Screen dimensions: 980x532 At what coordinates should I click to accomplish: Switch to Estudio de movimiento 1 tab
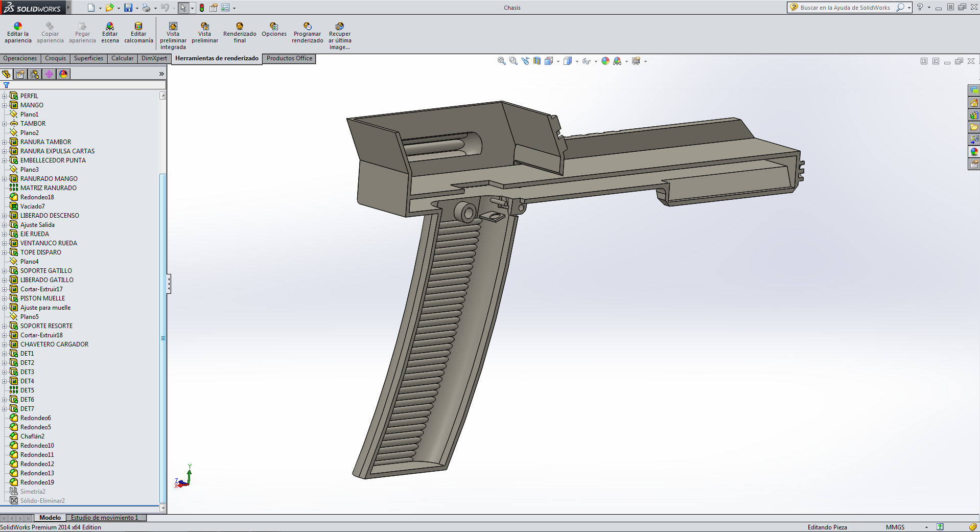point(104,518)
